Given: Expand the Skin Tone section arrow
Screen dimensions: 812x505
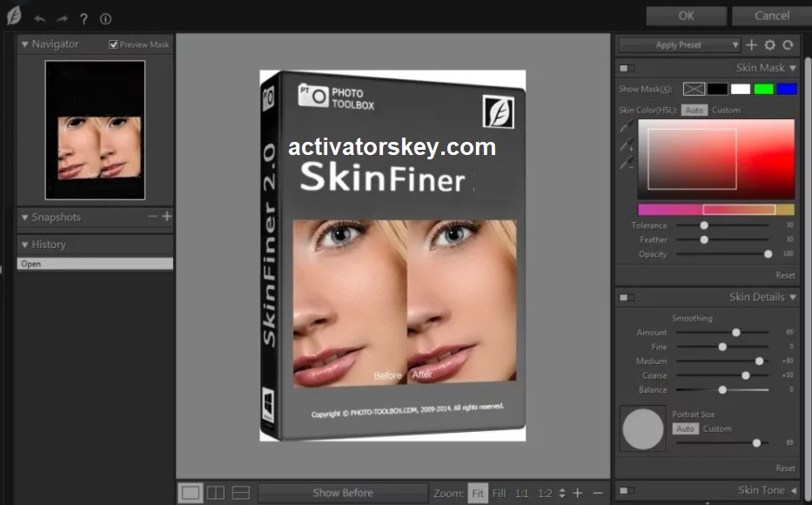Looking at the screenshot, I should (794, 490).
